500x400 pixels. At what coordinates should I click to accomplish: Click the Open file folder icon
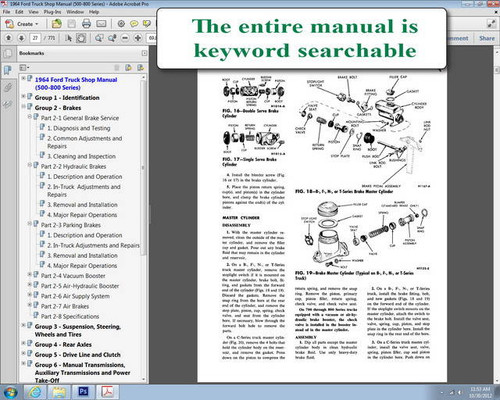tap(57, 24)
